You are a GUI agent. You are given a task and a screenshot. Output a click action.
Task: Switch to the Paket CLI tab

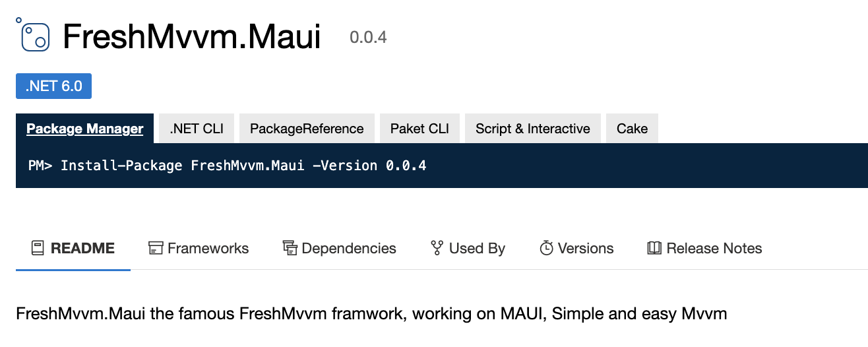419,129
